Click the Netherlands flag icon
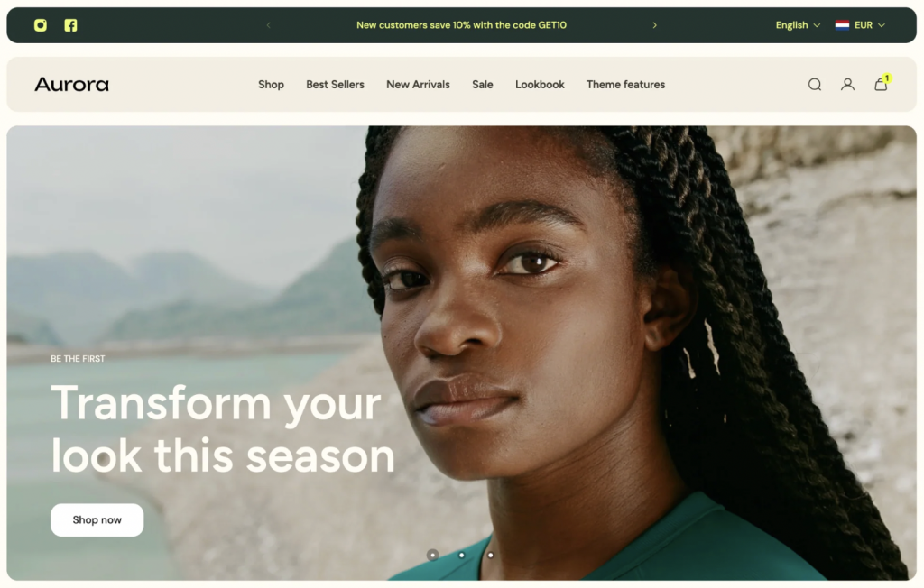The height and width of the screenshot is (588, 924). (842, 25)
